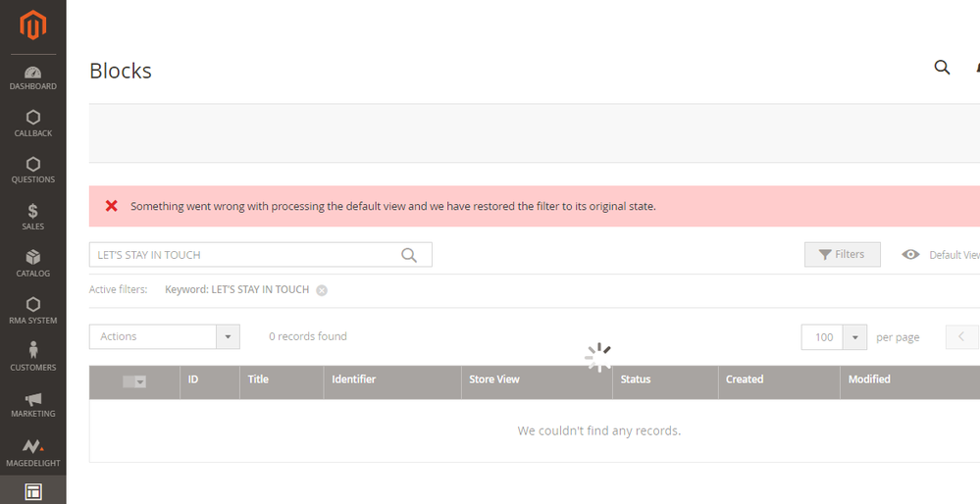
Task: Open the Sales sidebar menu
Action: pyautogui.click(x=32, y=218)
